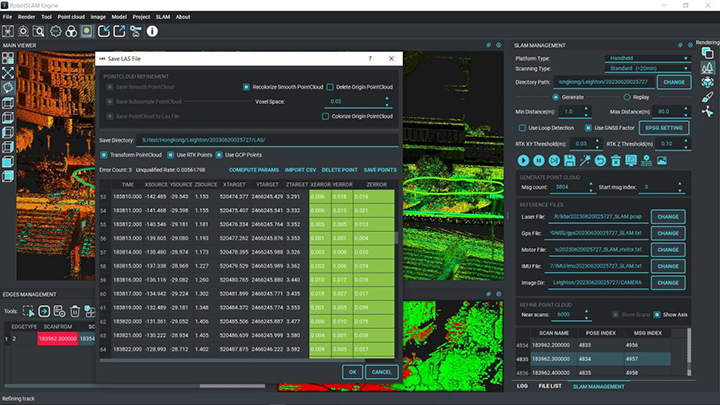Toggle Use GCP Points option
The image size is (720, 405).
pos(219,155)
